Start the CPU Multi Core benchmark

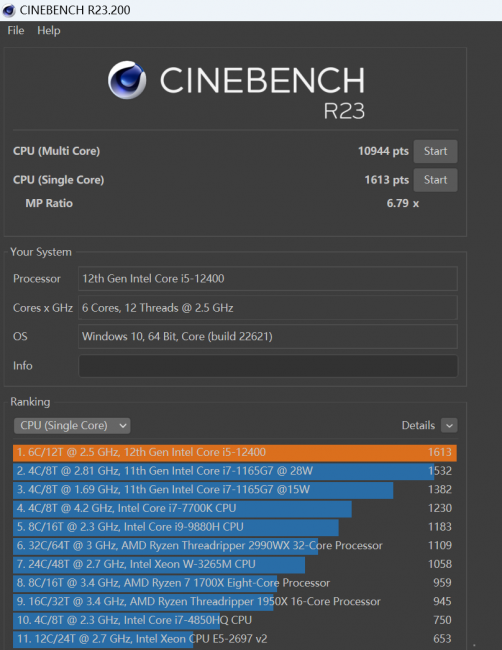[x=435, y=151]
